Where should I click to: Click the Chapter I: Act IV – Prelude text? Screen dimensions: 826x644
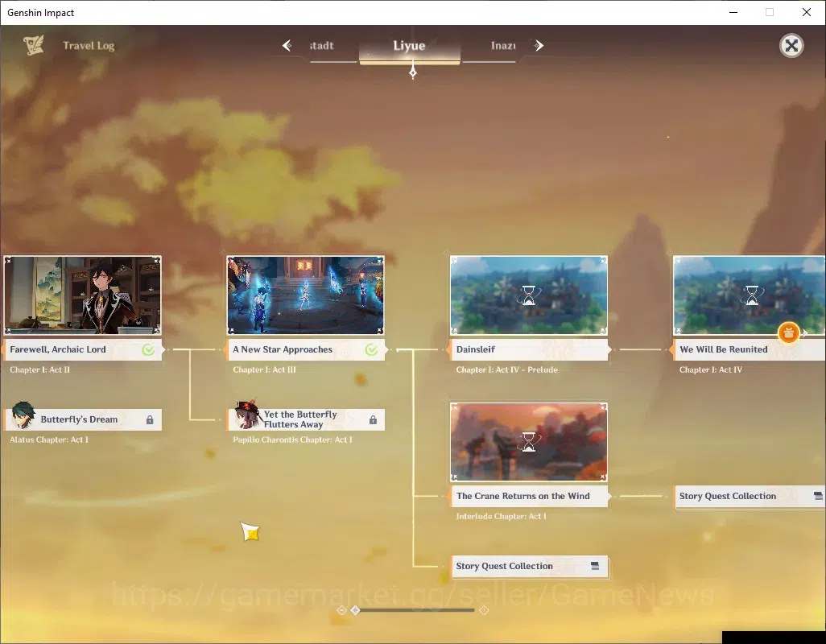(506, 369)
